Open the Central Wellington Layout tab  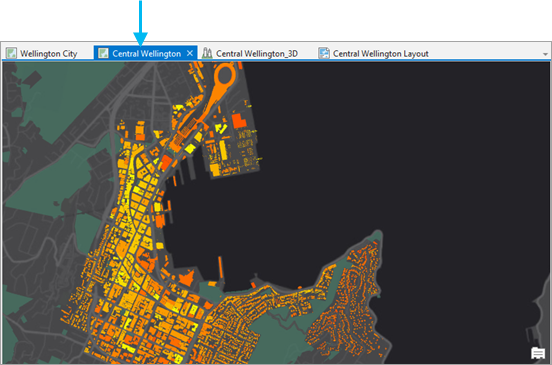[x=374, y=53]
